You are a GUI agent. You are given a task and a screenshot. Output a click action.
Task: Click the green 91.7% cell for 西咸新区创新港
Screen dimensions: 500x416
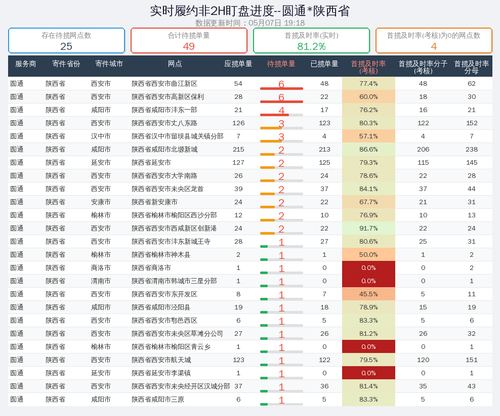click(x=368, y=228)
